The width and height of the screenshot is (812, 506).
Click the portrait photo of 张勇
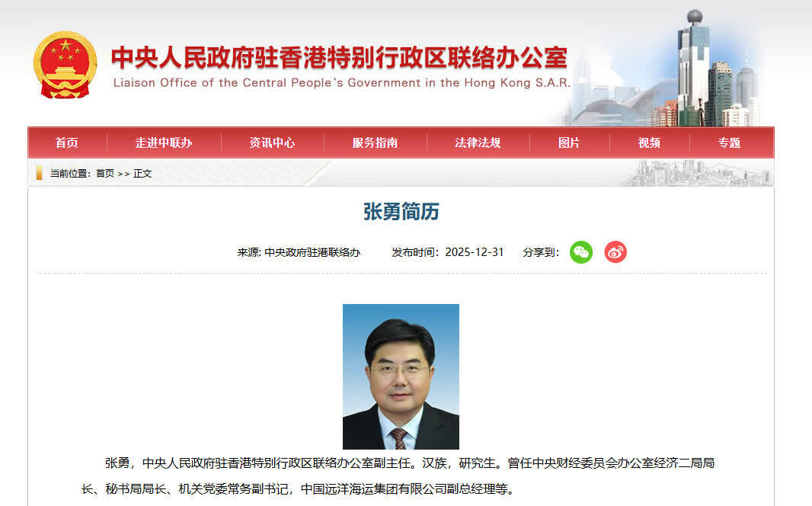401,376
